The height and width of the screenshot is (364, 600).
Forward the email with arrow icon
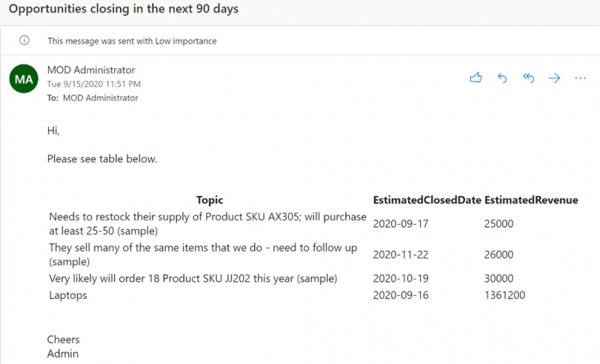(x=554, y=79)
